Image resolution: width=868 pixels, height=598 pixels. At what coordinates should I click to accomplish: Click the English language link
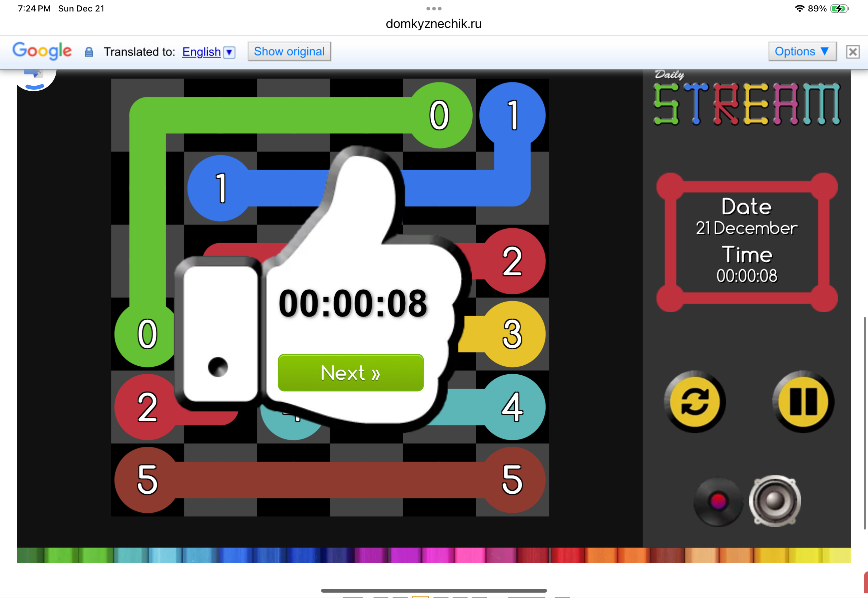[x=201, y=52]
